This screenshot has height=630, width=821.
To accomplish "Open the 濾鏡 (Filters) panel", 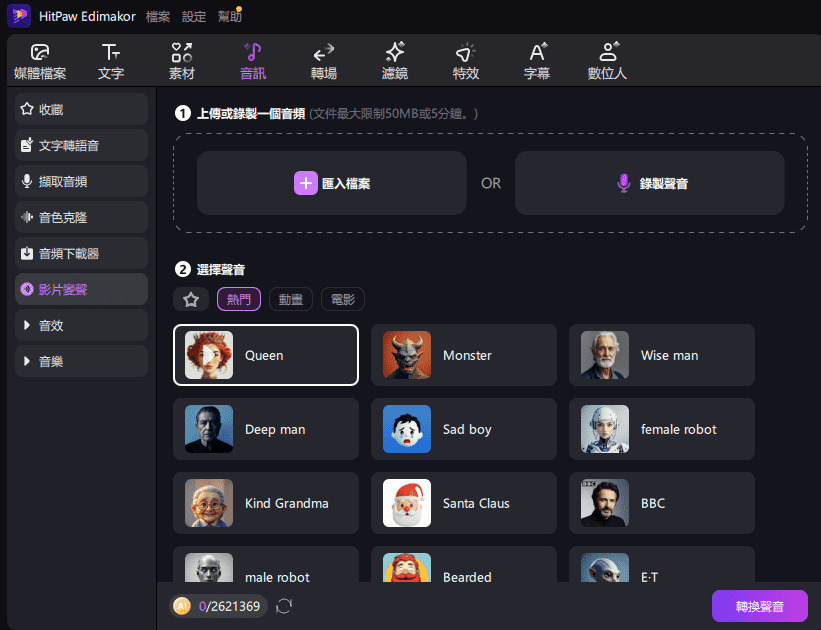I will pos(394,60).
